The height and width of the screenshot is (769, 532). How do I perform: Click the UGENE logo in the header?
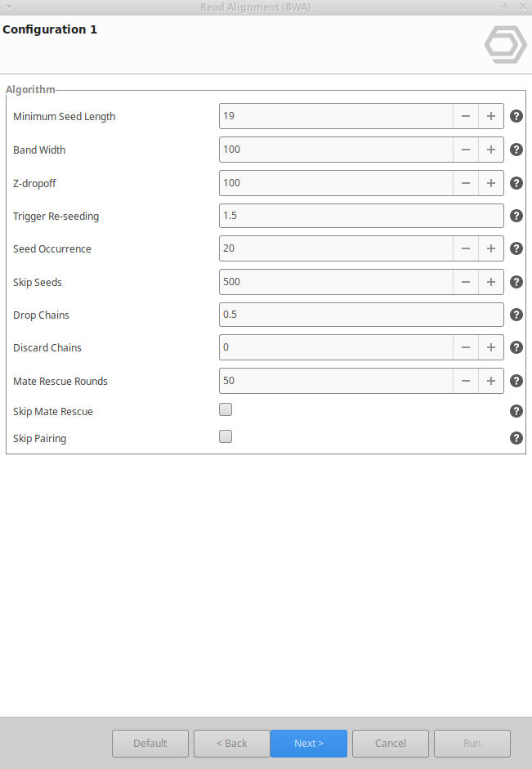pos(505,45)
